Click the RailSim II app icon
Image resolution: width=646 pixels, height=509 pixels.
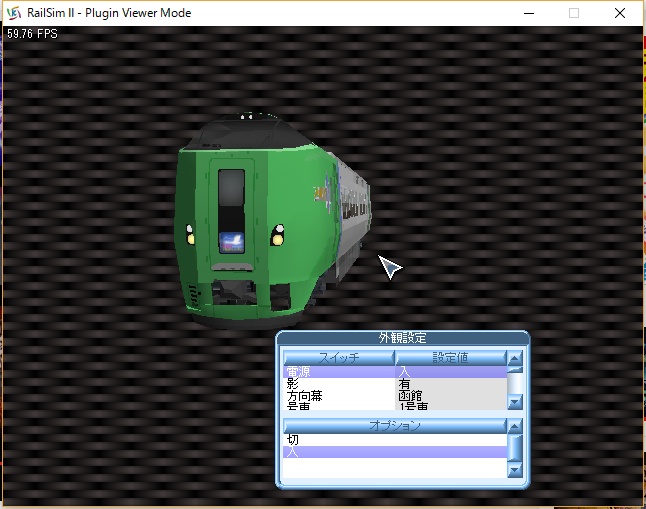coord(14,13)
